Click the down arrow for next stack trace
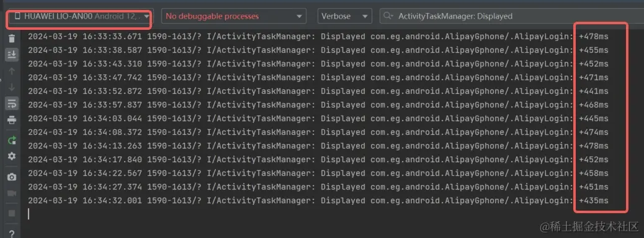Image resolution: width=644 pixels, height=238 pixels. click(x=12, y=87)
